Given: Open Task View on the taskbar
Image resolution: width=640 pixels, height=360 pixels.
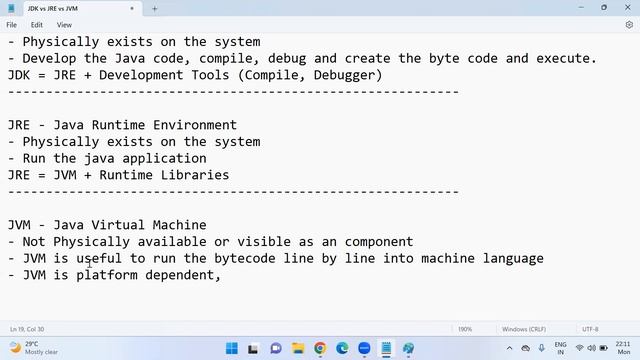Looking at the screenshot, I should point(253,349).
